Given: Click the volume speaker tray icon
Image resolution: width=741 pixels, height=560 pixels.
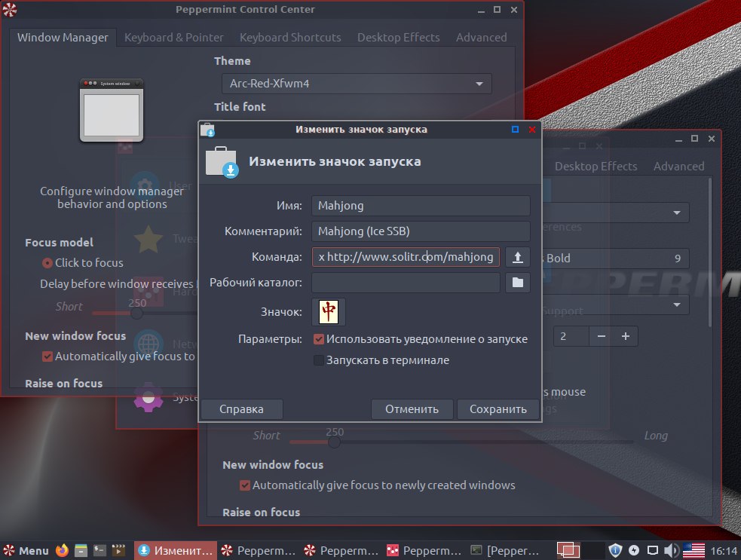Looking at the screenshot, I should click(671, 550).
